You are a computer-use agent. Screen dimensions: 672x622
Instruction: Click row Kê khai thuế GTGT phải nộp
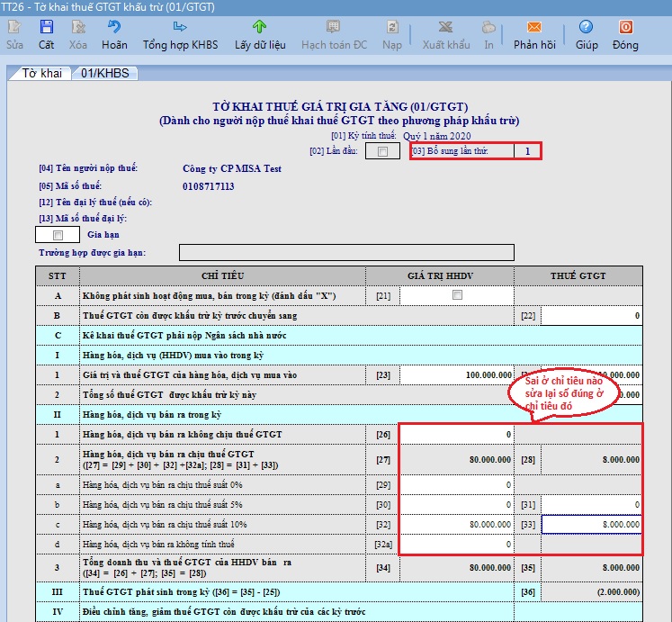(x=339, y=336)
